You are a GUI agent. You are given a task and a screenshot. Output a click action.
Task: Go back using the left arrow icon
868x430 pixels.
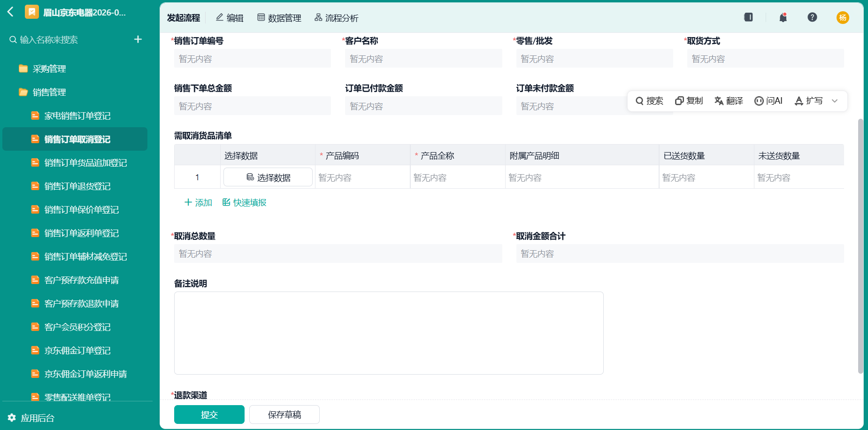(10, 12)
